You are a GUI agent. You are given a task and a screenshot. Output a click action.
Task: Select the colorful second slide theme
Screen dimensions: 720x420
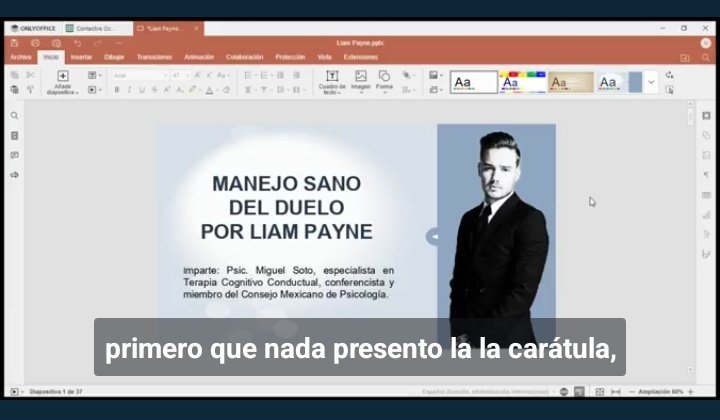coord(523,82)
